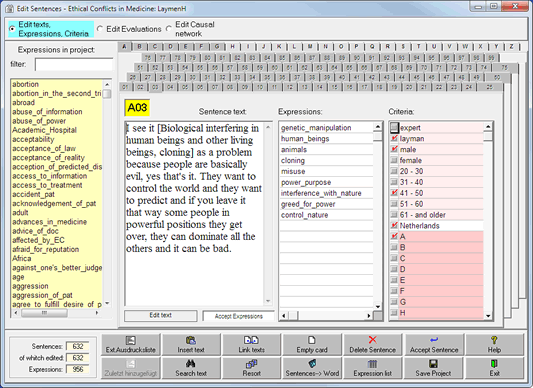Click the application icon in title bar
The image size is (533, 388).
tap(10, 9)
